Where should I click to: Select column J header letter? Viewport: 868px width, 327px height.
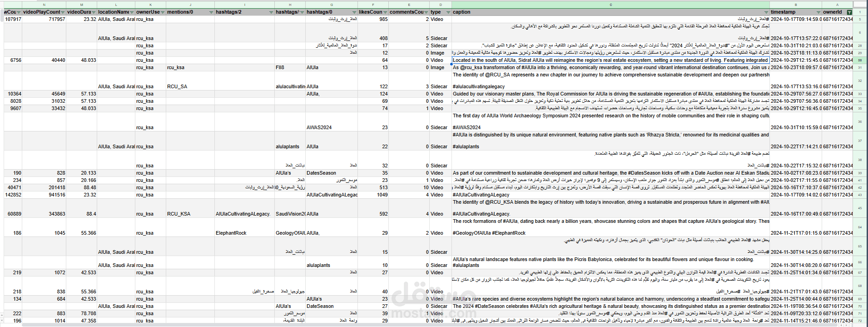point(190,5)
